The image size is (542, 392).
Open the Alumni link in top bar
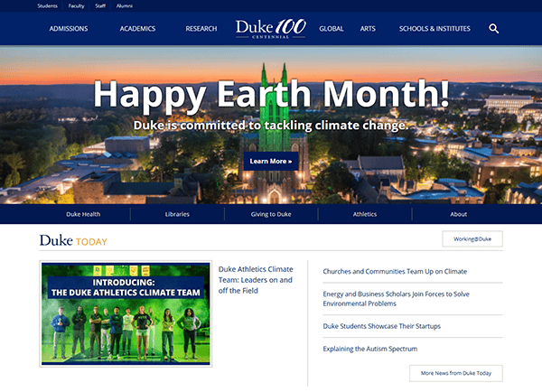125,6
